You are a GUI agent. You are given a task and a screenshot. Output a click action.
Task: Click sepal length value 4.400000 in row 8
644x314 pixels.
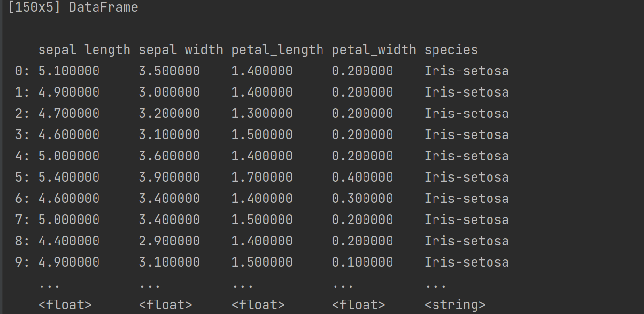tap(69, 241)
